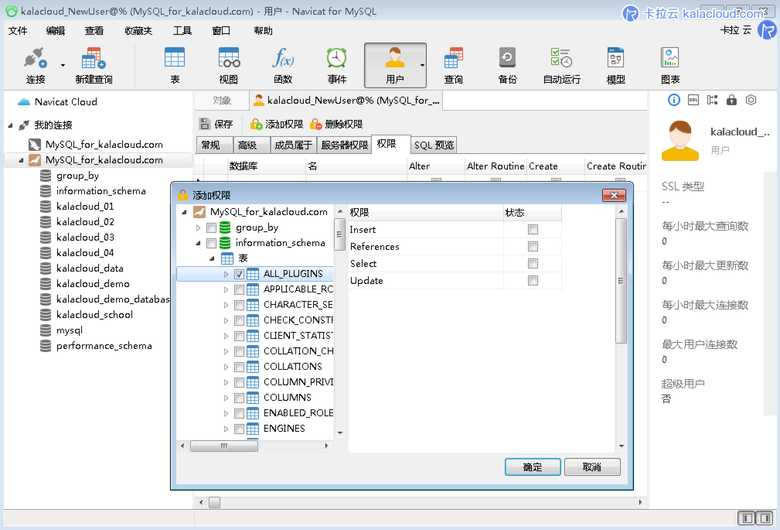The height and width of the screenshot is (530, 780).
Task: Enable the Update privilege checkbox
Action: (x=533, y=281)
